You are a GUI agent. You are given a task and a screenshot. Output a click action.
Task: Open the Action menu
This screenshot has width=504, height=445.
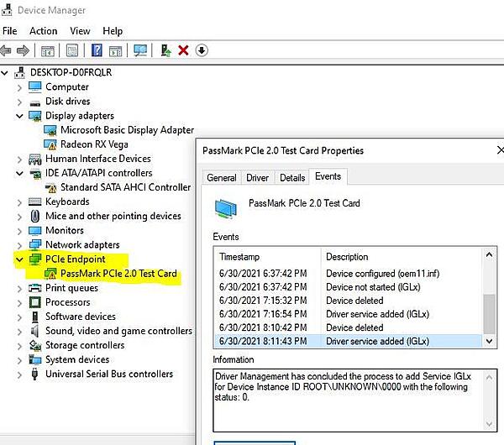44,31
